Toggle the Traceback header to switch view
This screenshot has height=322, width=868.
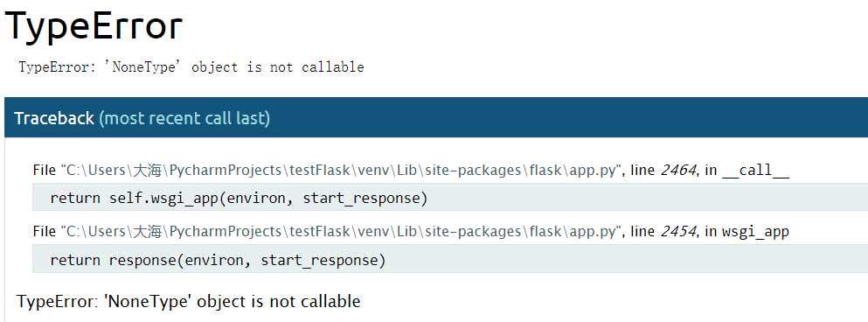pyautogui.click(x=435, y=117)
